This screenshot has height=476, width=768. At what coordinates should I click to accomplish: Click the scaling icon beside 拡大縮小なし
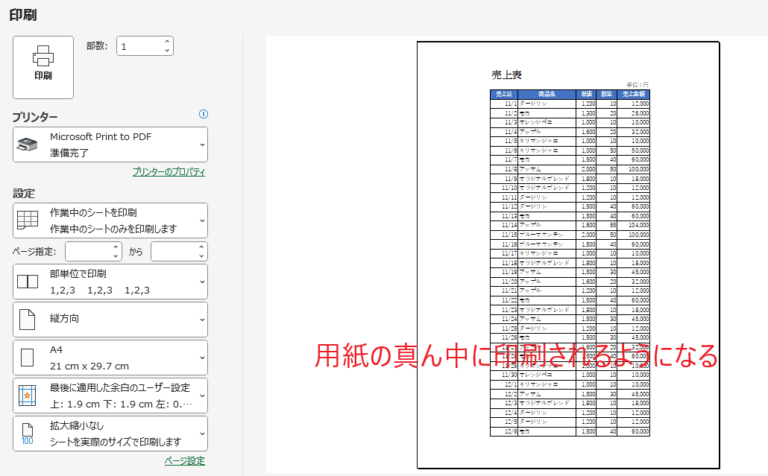pyautogui.click(x=27, y=434)
